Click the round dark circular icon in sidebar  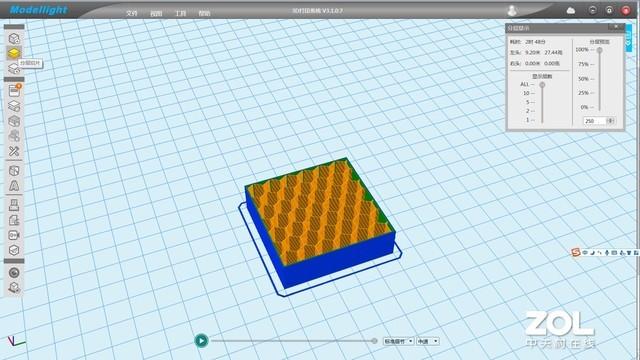tap(14, 273)
